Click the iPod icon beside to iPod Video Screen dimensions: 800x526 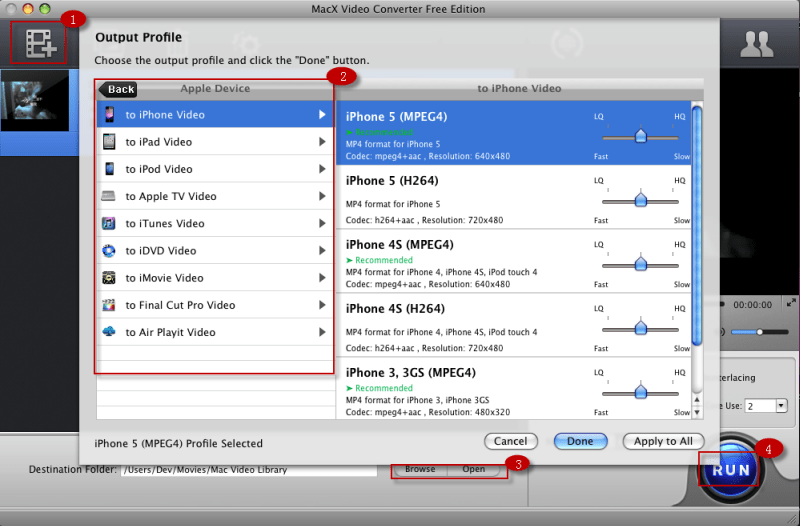tap(109, 168)
